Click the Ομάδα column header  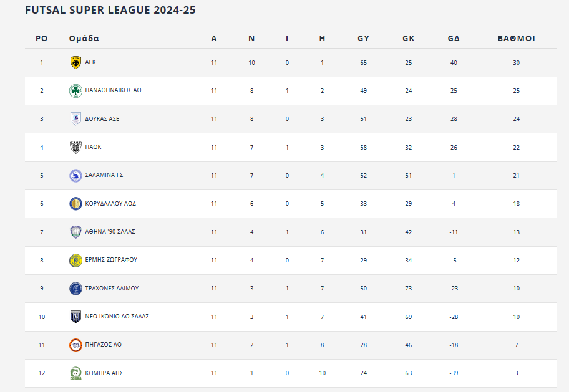pos(84,39)
